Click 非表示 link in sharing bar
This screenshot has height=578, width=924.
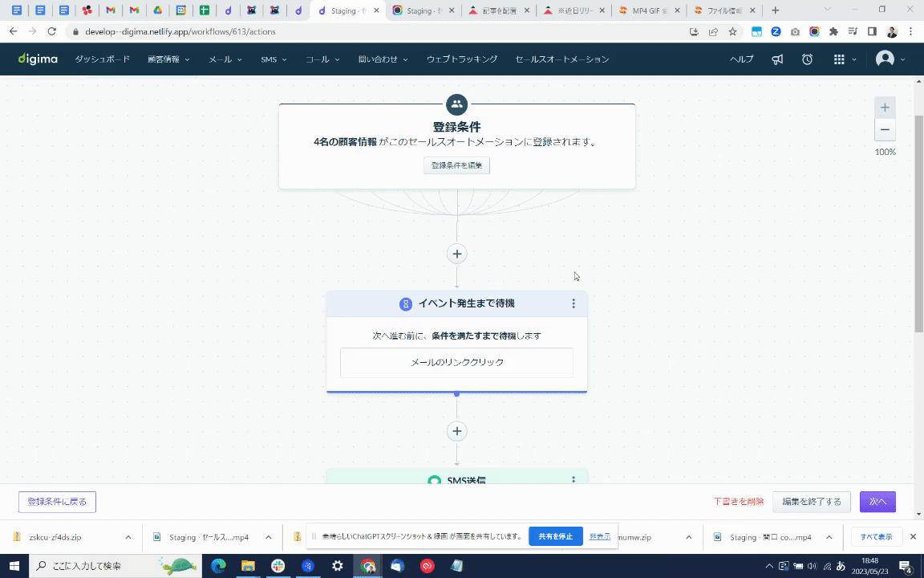pos(600,537)
